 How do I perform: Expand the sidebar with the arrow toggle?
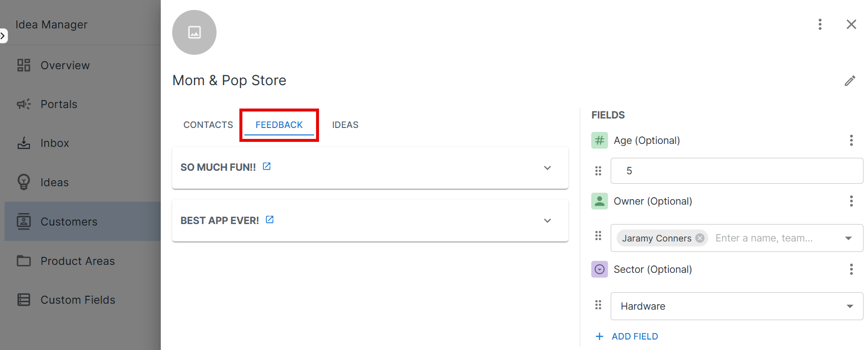pos(3,36)
